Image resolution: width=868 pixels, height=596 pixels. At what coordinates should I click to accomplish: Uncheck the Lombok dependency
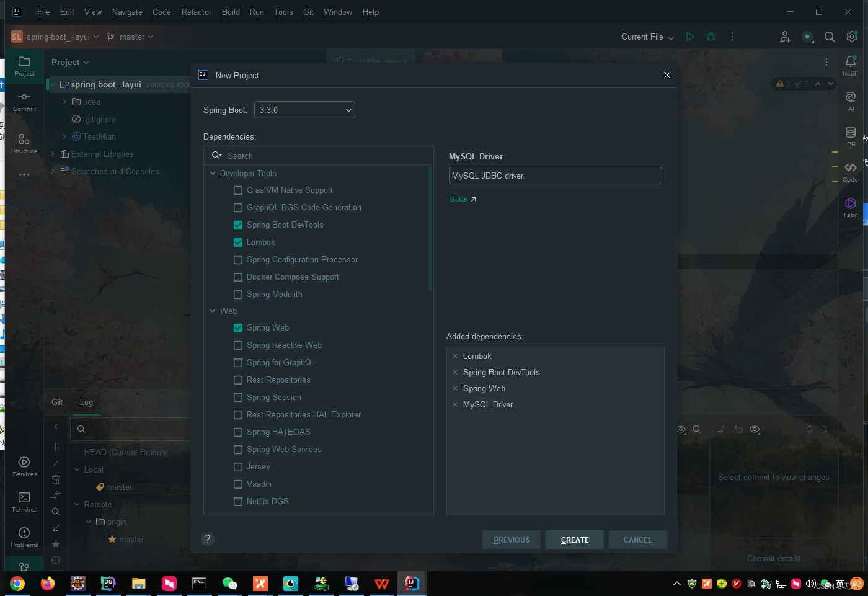238,242
